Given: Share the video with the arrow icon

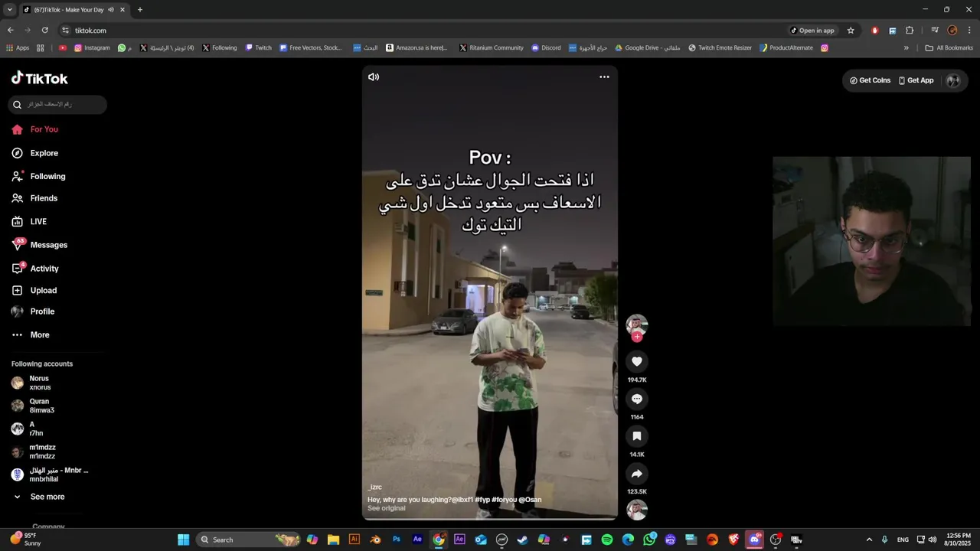Looking at the screenshot, I should point(636,474).
